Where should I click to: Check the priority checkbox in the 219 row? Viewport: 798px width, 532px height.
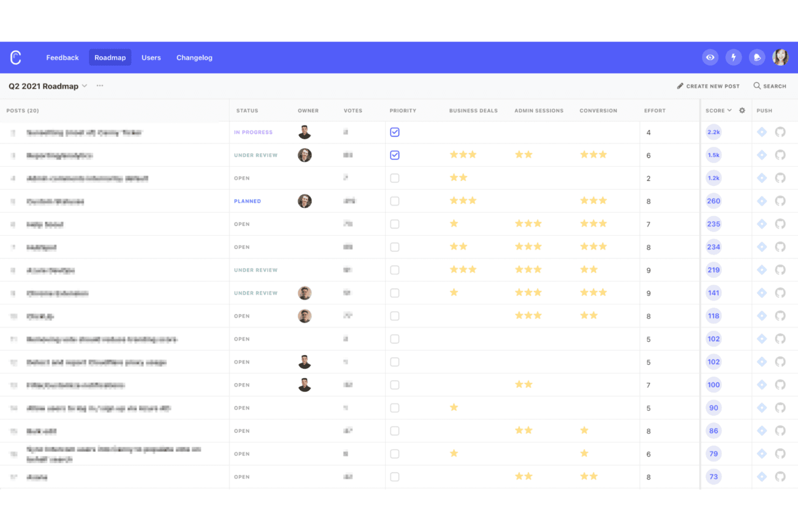pyautogui.click(x=395, y=270)
